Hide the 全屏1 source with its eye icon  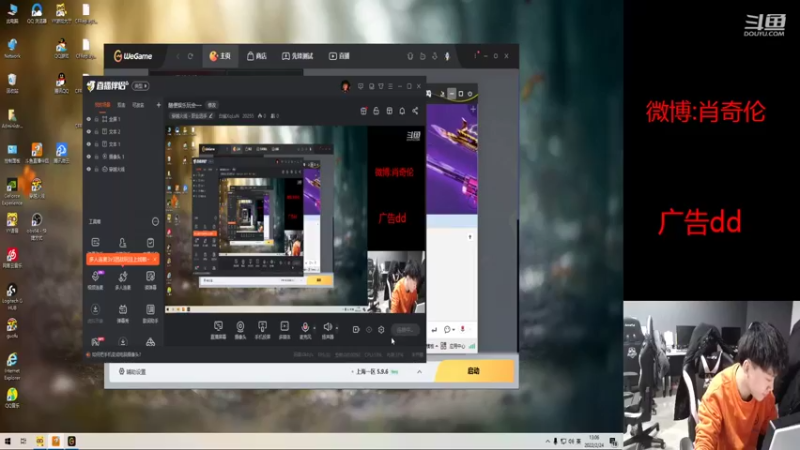click(x=89, y=119)
